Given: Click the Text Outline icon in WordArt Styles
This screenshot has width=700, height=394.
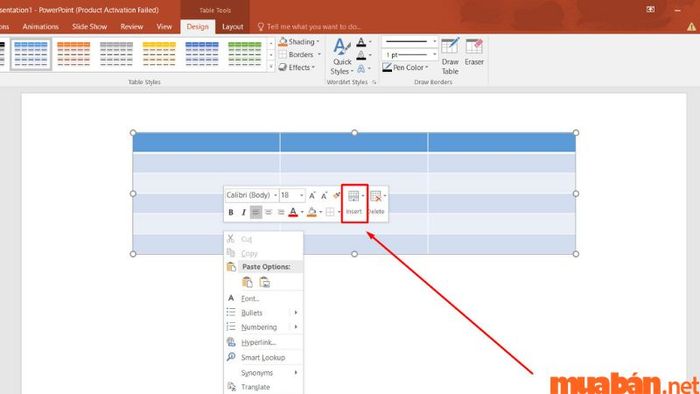Looking at the screenshot, I should 362,55.
